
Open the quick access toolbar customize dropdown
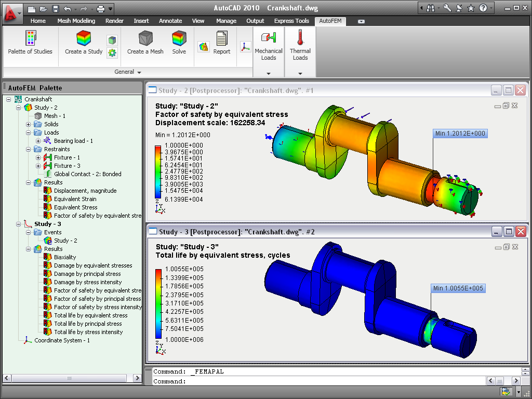(111, 9)
